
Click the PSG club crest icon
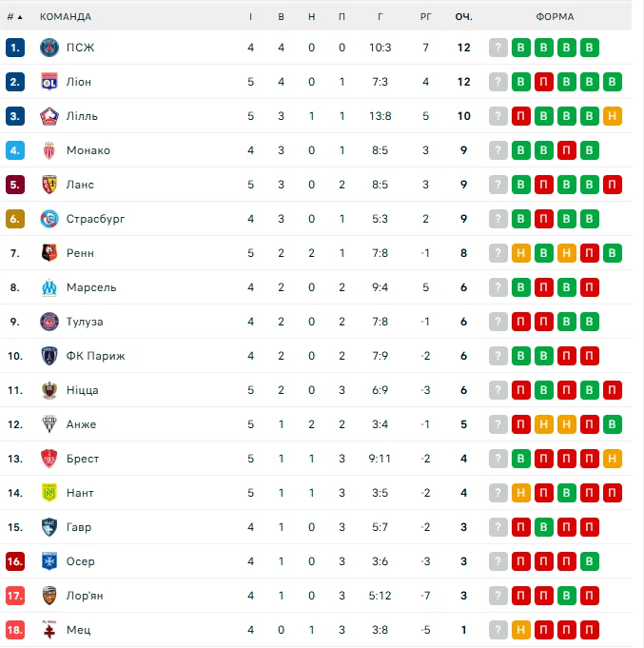tap(49, 48)
